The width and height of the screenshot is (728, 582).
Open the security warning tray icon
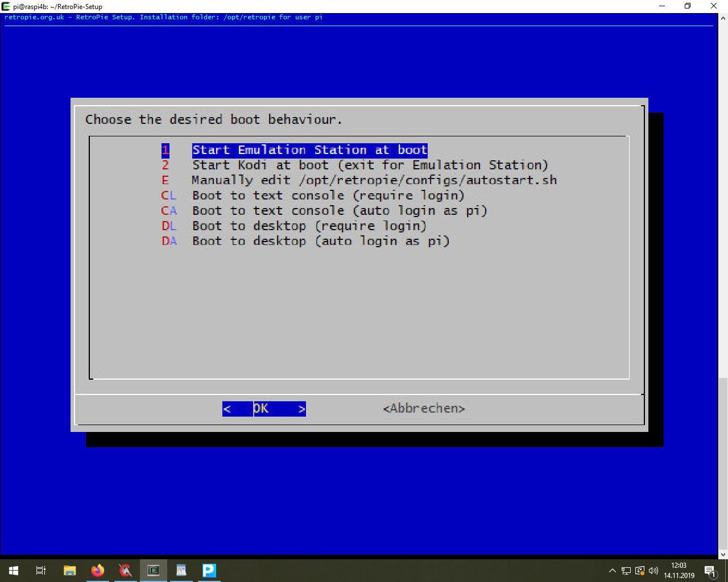pos(640,571)
